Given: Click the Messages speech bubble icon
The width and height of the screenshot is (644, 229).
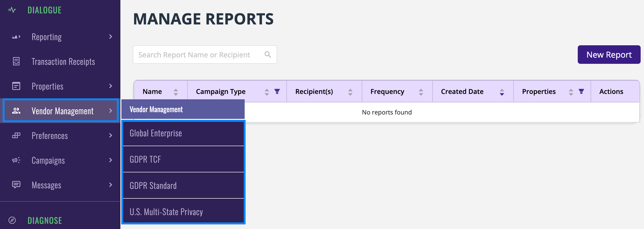Looking at the screenshot, I should (16, 185).
